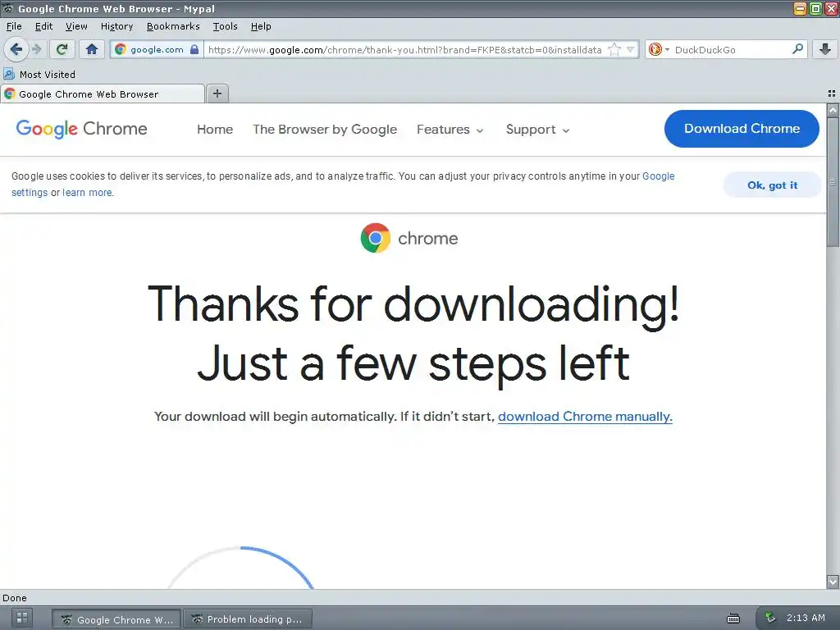Open the downloads arrow button
This screenshot has width=840, height=630.
(825, 49)
